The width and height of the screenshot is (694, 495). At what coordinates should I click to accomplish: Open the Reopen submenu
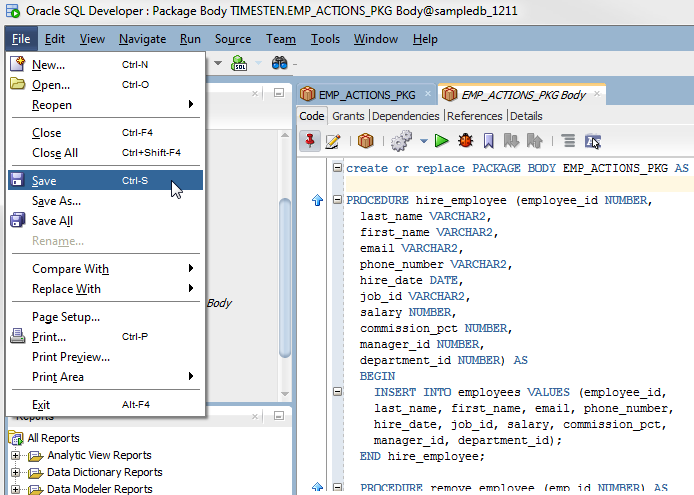[105, 104]
